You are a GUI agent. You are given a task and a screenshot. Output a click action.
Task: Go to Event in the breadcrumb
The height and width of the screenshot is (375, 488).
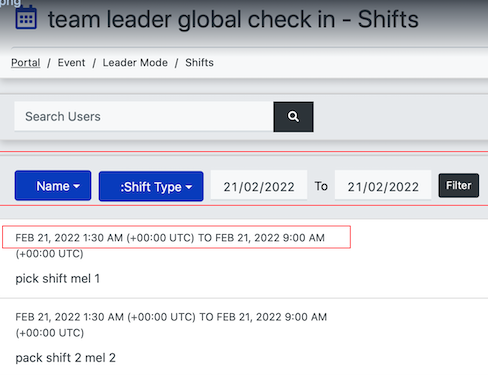[71, 63]
